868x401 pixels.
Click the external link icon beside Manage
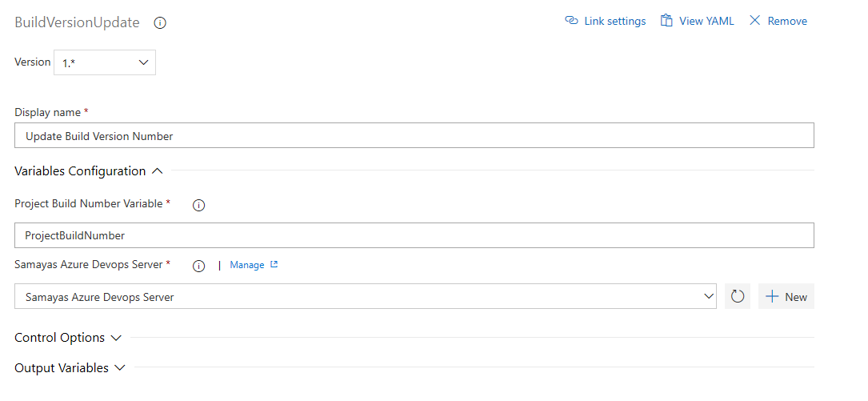pyautogui.click(x=274, y=265)
